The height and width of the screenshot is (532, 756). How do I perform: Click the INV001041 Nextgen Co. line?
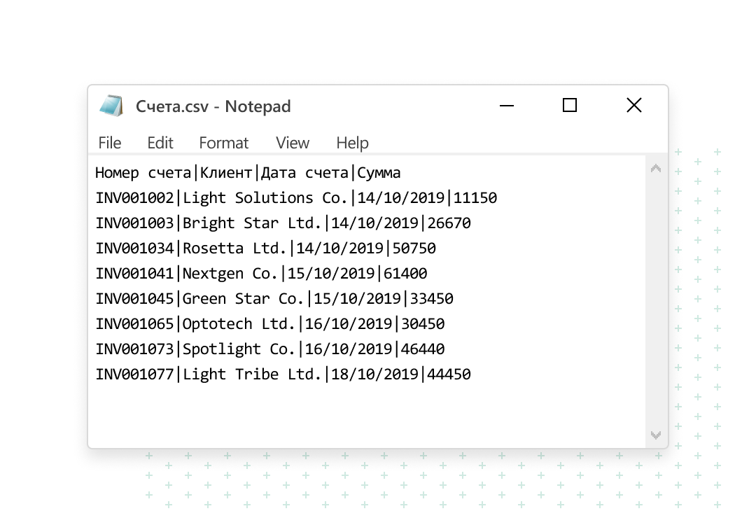point(261,274)
